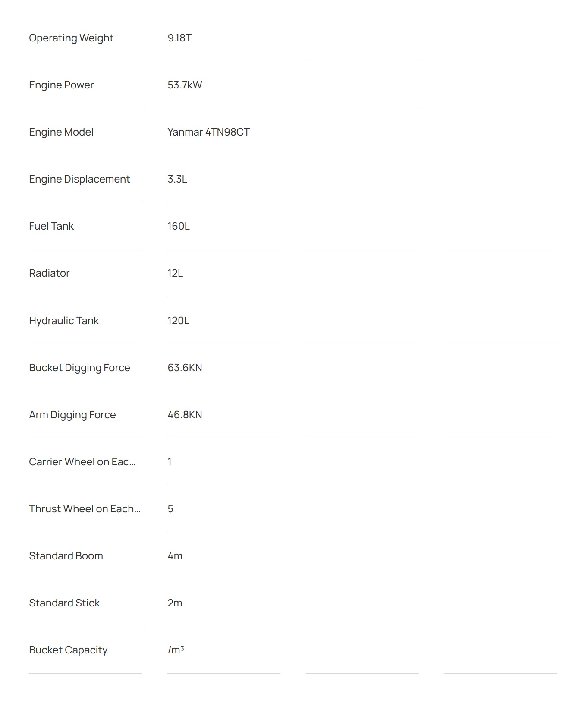This screenshot has height=707, width=588.
Task: Select the 2m Standard Stick value
Action: coord(175,603)
